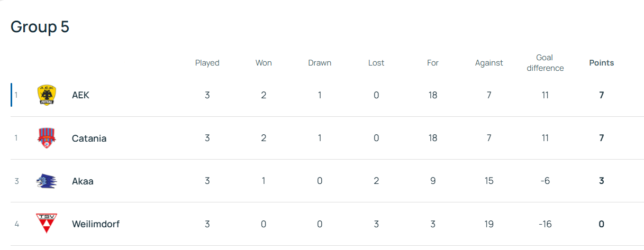Image resolution: width=644 pixels, height=250 pixels.
Task: Click rank number 4 beside Weilimdorf
Action: point(16,224)
